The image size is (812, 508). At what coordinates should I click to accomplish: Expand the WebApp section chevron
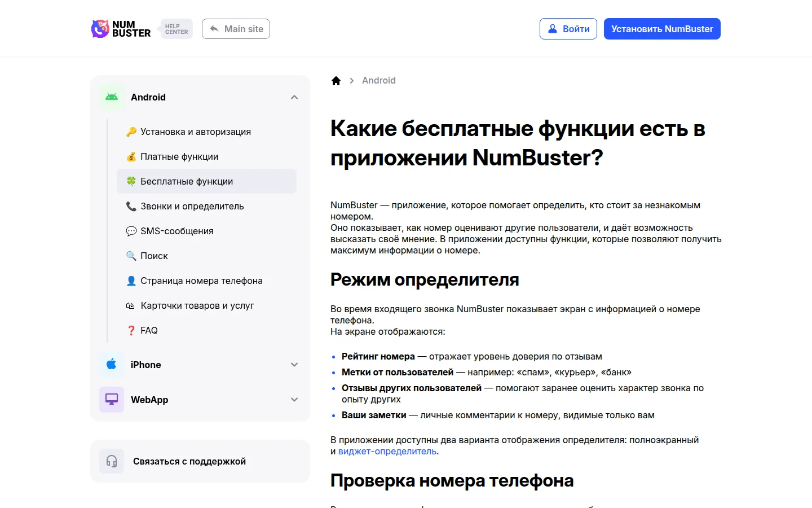pyautogui.click(x=294, y=400)
